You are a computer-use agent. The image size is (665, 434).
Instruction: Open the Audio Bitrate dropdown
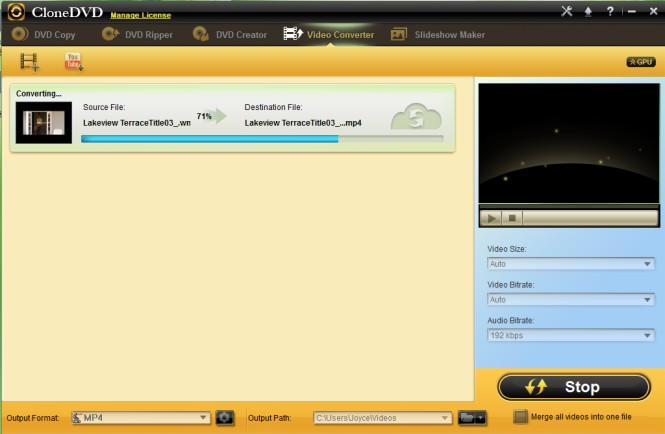pyautogui.click(x=570, y=335)
